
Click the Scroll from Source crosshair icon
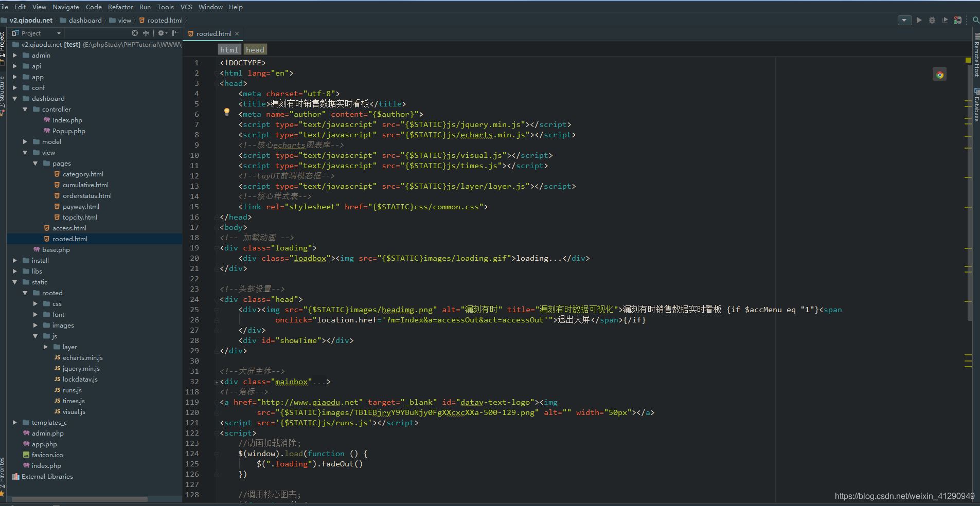click(135, 33)
